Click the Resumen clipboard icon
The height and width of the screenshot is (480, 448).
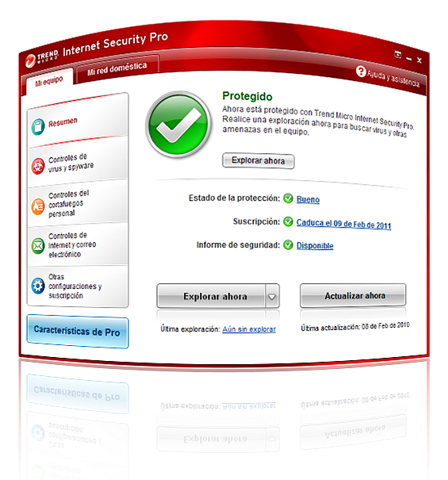pos(38,127)
